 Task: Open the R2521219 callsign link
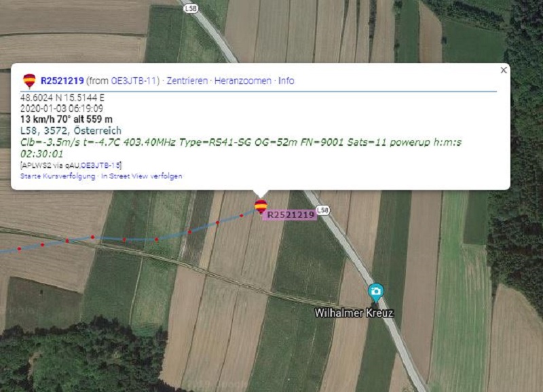62,81
